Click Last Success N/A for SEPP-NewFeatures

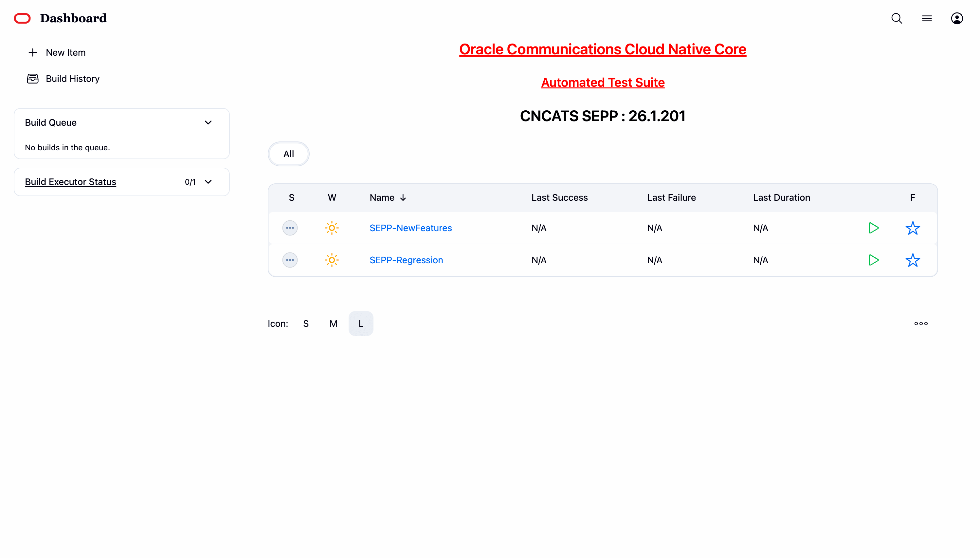(x=539, y=228)
